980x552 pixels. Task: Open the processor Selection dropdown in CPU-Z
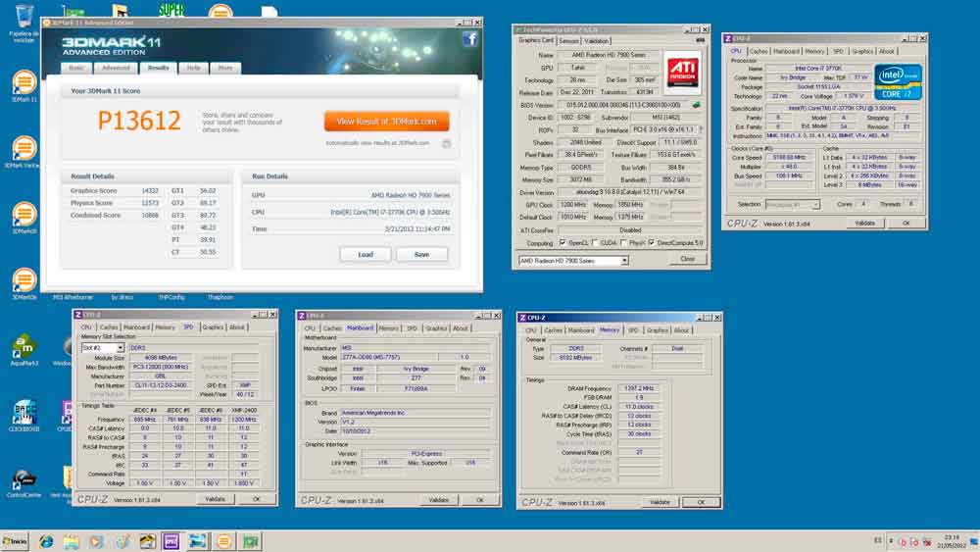pos(792,204)
